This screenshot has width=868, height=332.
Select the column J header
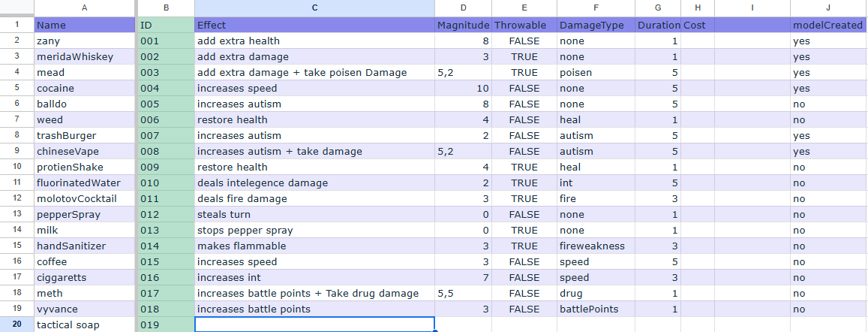(829, 8)
